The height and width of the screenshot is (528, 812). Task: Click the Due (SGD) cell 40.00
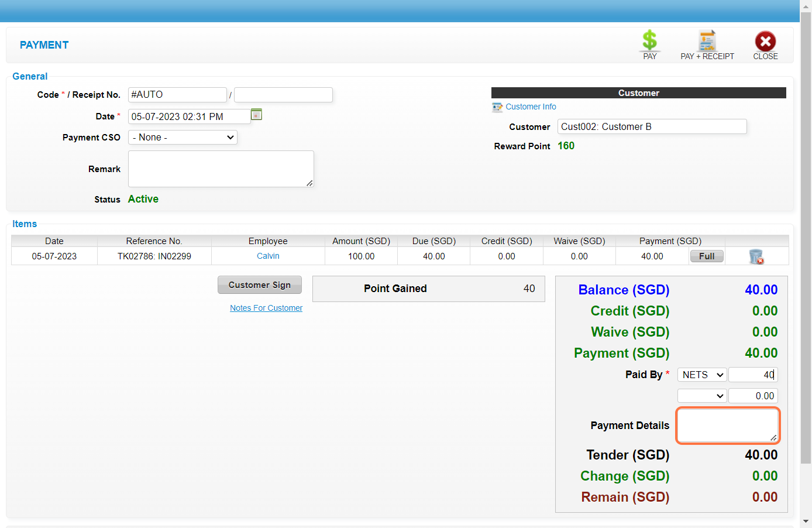coord(433,256)
